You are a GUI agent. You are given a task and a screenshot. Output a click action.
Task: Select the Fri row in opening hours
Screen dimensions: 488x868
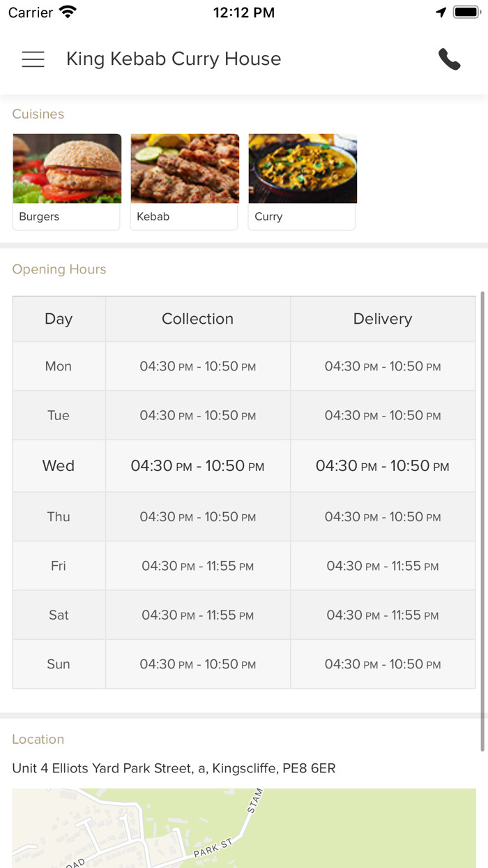(x=59, y=566)
